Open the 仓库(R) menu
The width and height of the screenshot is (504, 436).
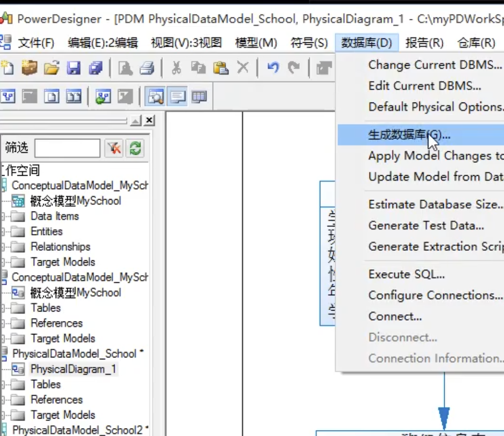pos(476,43)
